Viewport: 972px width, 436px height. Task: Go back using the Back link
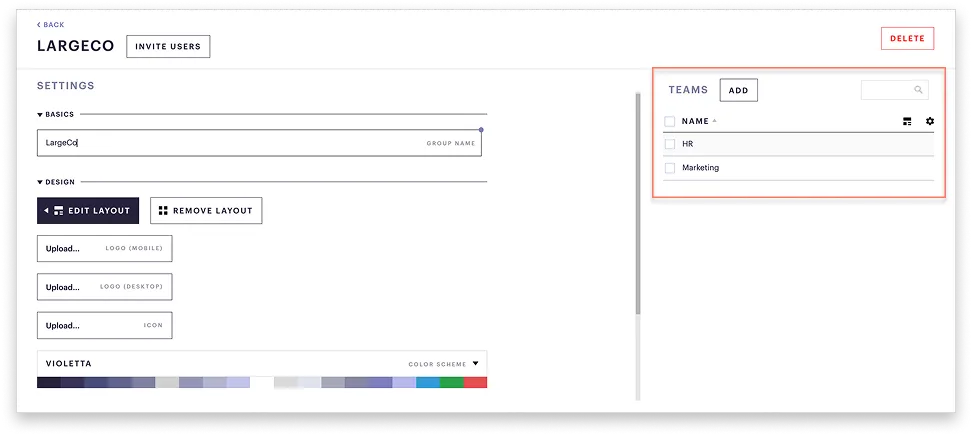click(x=50, y=25)
